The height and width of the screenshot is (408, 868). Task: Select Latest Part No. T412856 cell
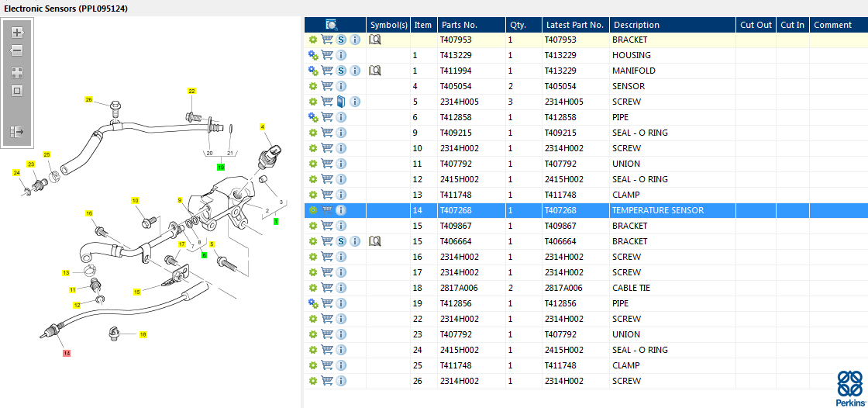coord(576,304)
